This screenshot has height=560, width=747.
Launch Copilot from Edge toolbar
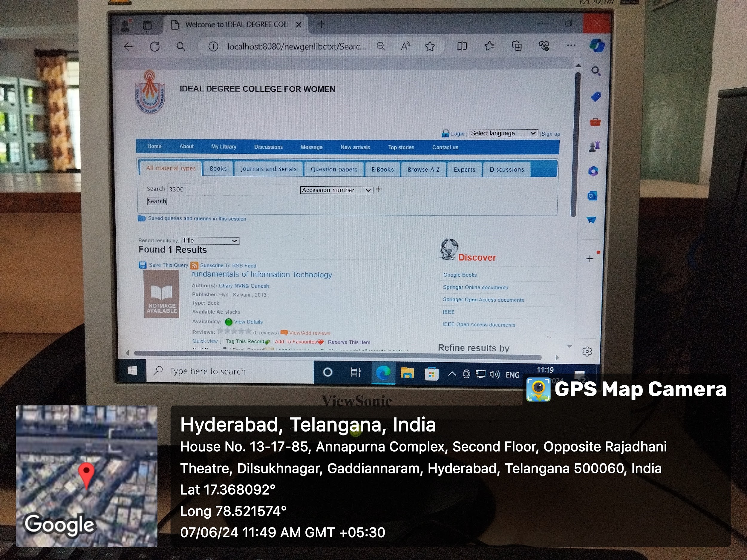point(597,46)
